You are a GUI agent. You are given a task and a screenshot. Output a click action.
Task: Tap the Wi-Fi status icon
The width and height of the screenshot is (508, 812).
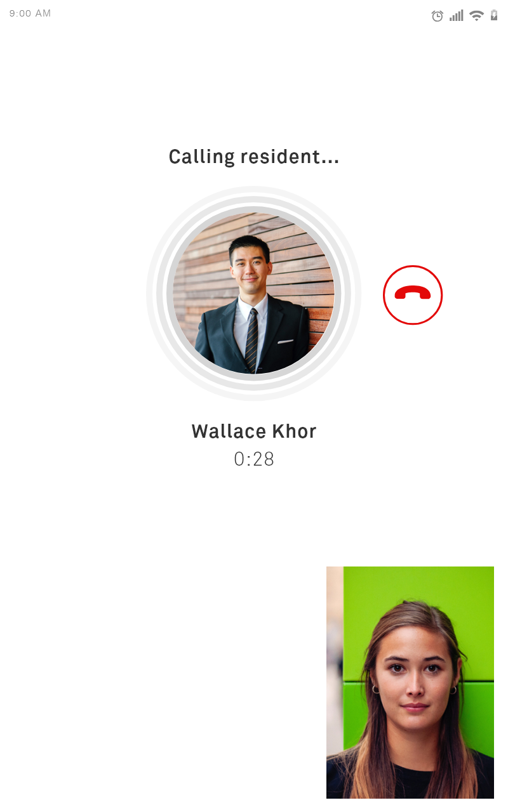click(x=476, y=16)
